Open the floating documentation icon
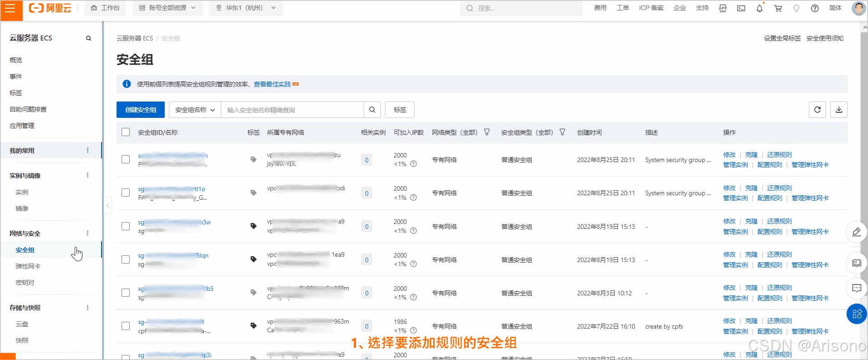Image resolution: width=868 pixels, height=360 pixels. (857, 263)
